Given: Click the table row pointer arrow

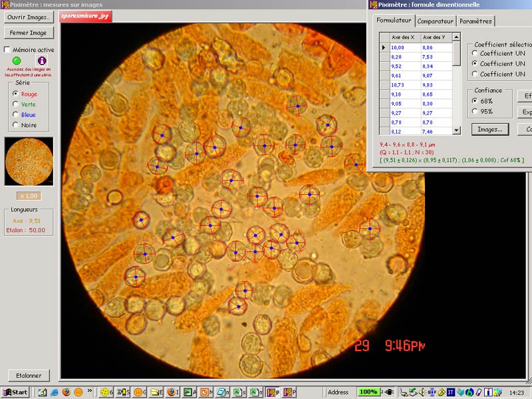Looking at the screenshot, I should tap(383, 48).
